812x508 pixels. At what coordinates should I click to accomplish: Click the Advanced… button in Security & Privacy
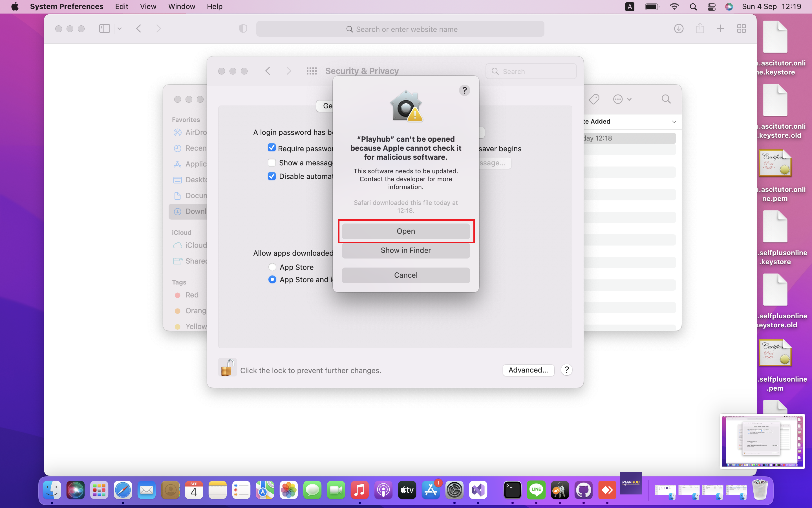pos(528,370)
